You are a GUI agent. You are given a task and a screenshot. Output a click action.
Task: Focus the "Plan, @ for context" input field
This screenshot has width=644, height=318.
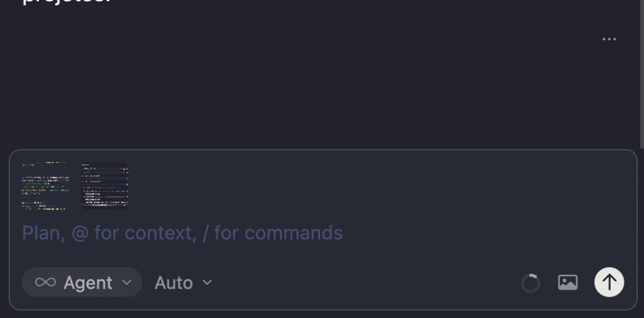coord(252,233)
